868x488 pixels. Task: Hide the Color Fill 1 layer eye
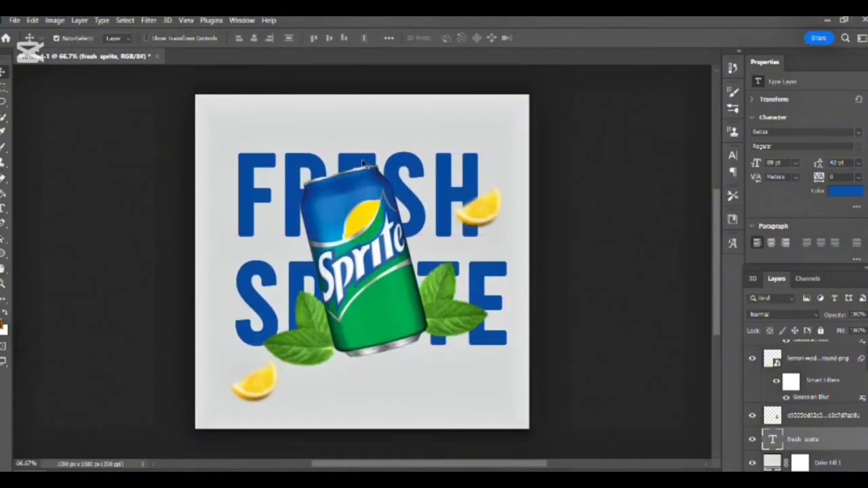point(752,463)
